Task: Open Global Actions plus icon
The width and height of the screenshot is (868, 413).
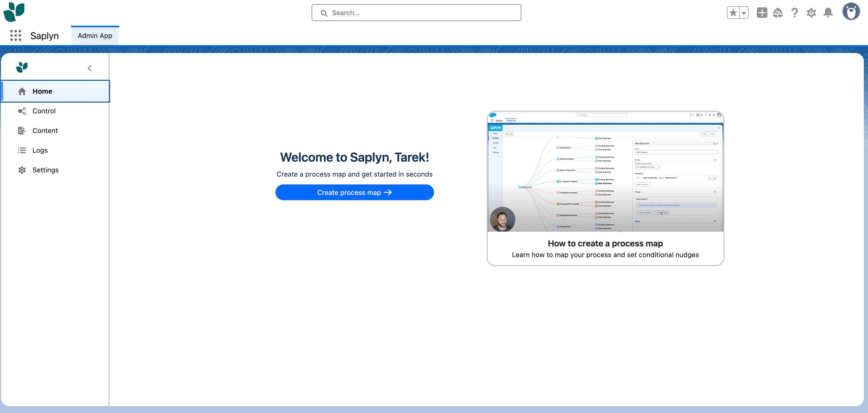Action: [x=762, y=13]
